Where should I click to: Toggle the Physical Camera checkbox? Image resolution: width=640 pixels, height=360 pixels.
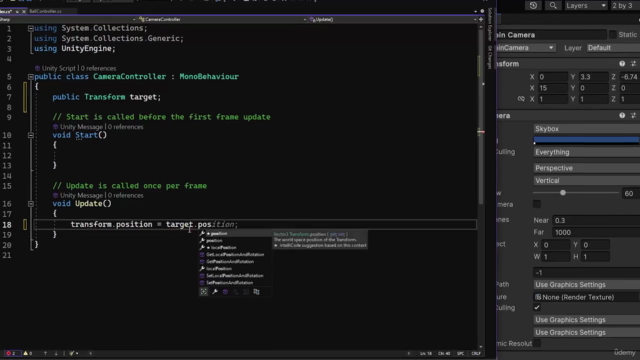pyautogui.click(x=537, y=204)
